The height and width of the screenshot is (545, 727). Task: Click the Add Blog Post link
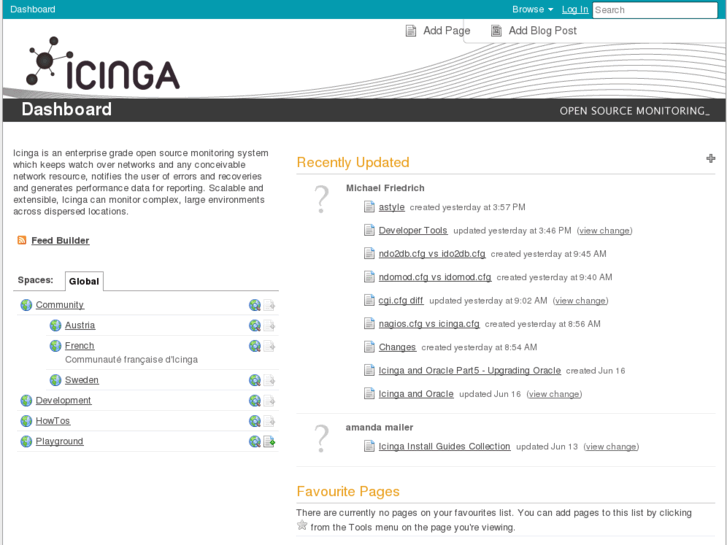[542, 31]
